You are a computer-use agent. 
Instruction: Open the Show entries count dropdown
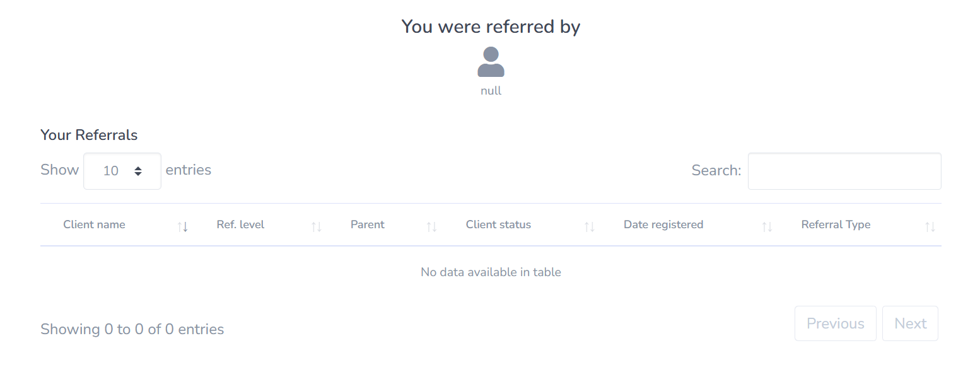(122, 171)
